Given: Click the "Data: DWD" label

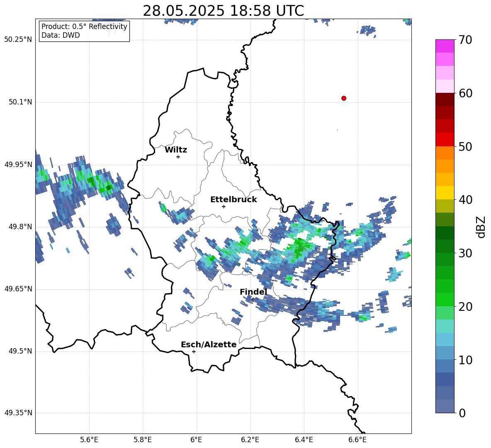Looking at the screenshot, I should (x=61, y=35).
